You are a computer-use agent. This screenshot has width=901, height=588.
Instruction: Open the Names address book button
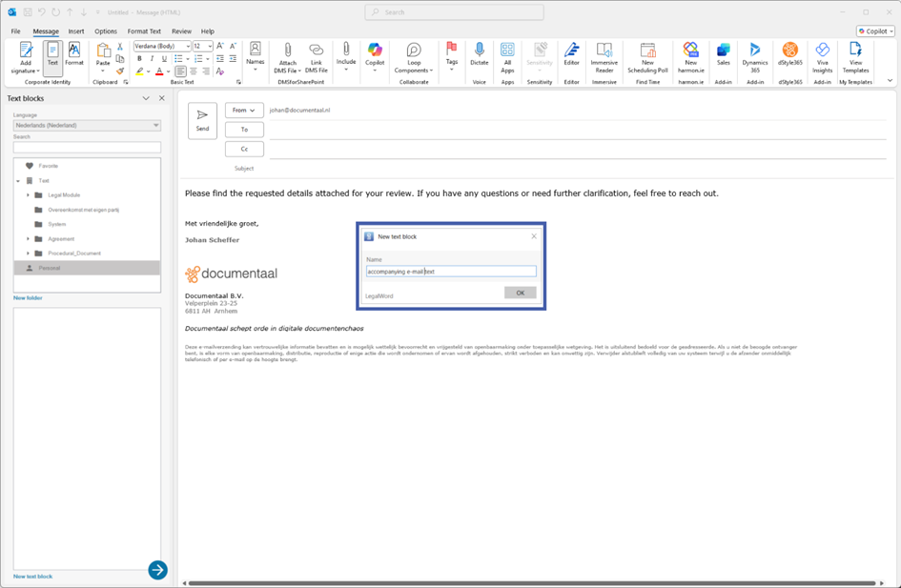(x=256, y=57)
